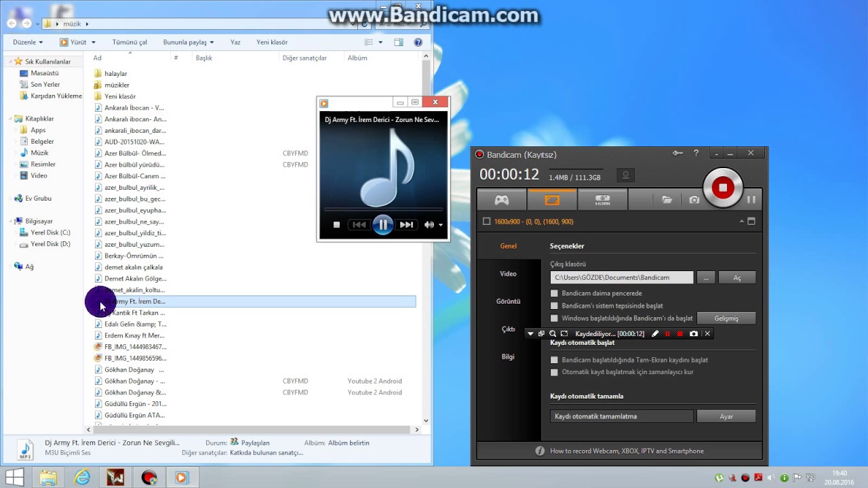Click the drawing pencil in recording bar
Image resolution: width=868 pixels, height=488 pixels.
click(x=655, y=333)
